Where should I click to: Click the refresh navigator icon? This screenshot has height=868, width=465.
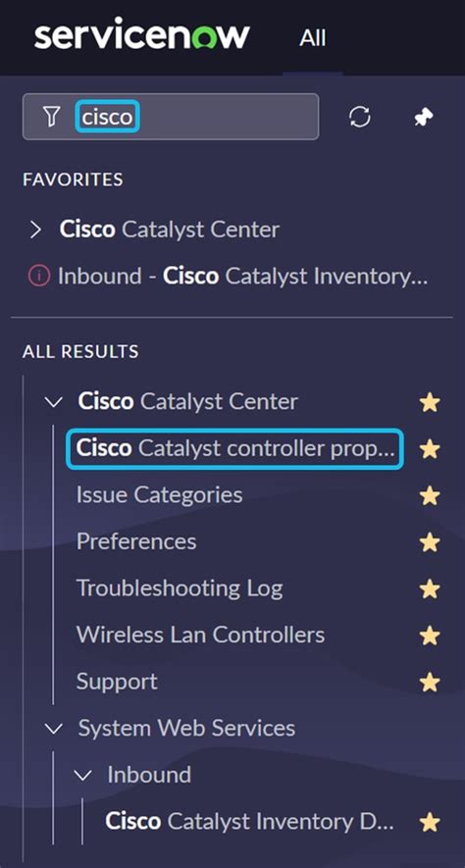pos(360,117)
